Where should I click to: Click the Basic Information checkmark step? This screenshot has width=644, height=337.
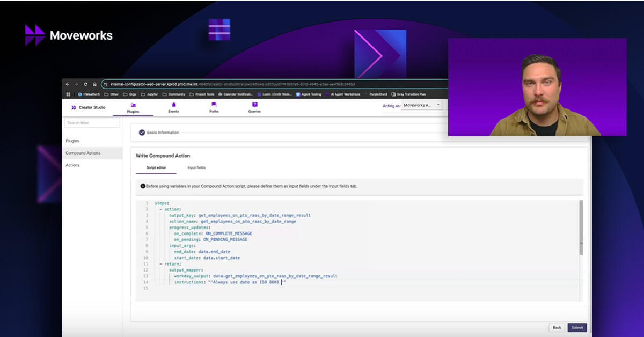(x=142, y=133)
